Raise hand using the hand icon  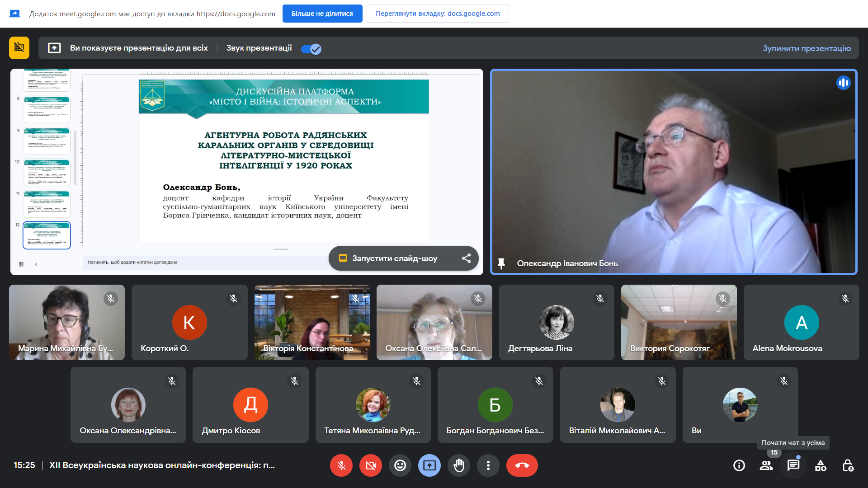[459, 465]
